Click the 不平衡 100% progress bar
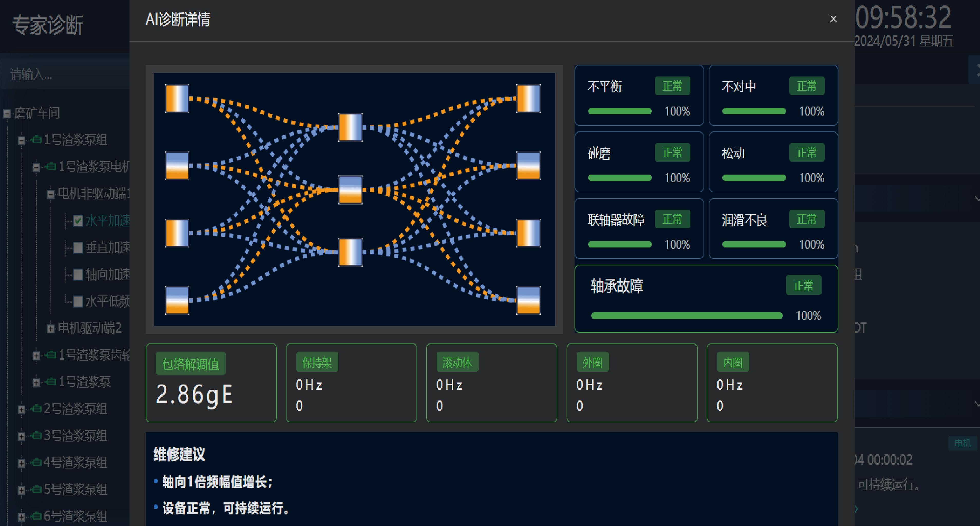Viewport: 980px width, 526px height. click(x=620, y=111)
